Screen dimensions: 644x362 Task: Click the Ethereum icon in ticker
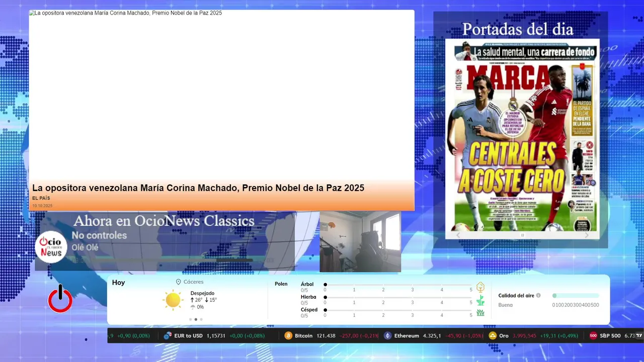[387, 336]
